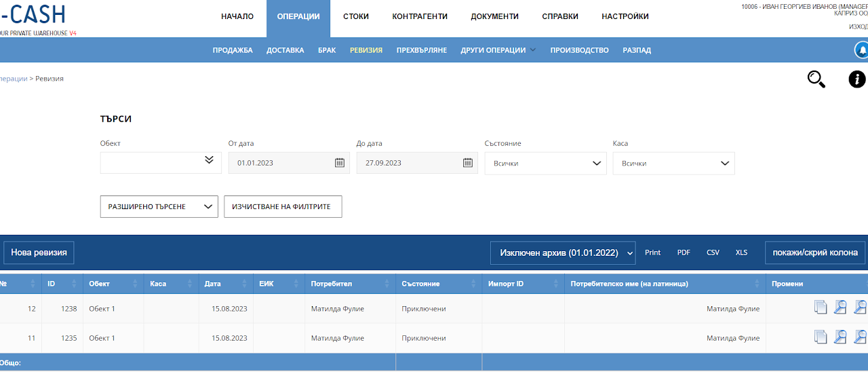The image size is (868, 376).
Task: Open revision 1238 last magnifier icon
Action: 860,307
